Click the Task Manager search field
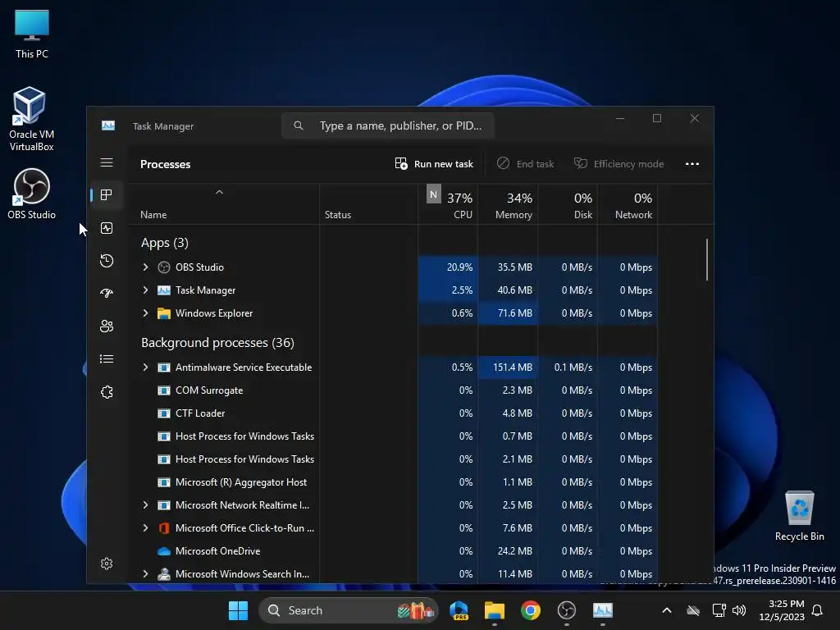 click(x=387, y=126)
